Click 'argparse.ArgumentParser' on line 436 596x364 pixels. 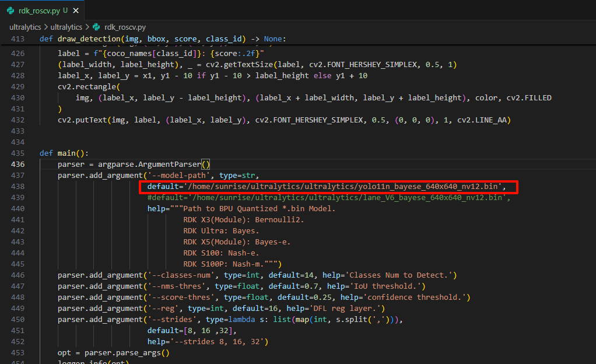pyautogui.click(x=149, y=164)
